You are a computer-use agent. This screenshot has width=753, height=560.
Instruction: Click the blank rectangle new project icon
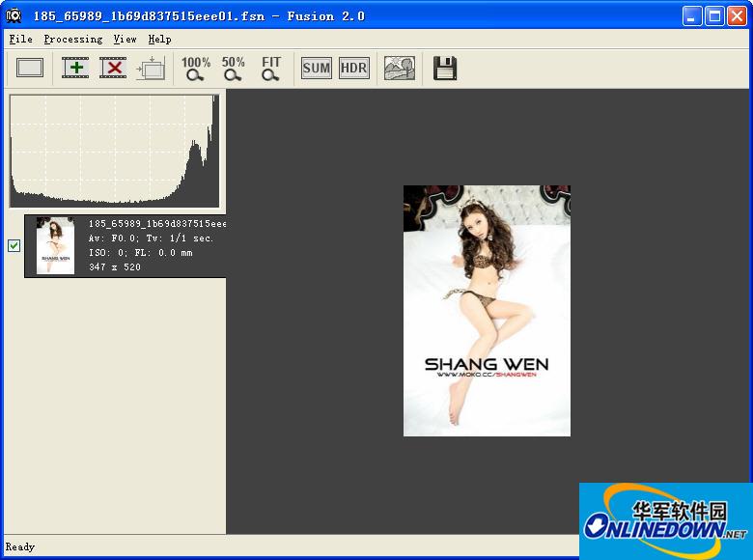pos(30,68)
